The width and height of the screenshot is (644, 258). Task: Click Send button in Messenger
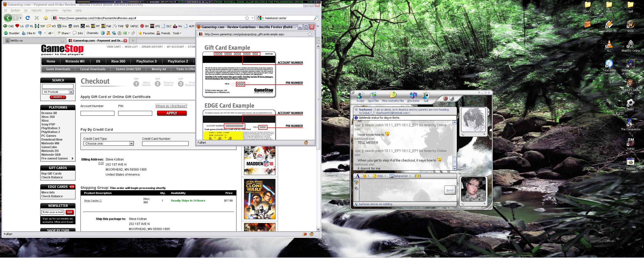pos(450,190)
